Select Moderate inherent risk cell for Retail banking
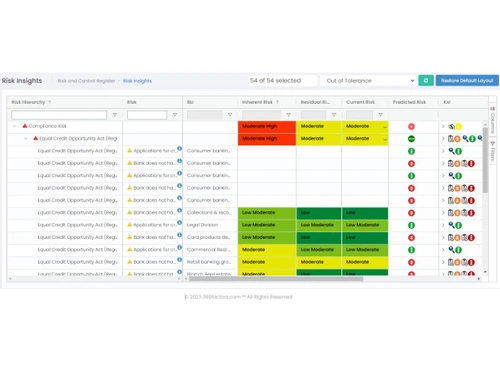This screenshot has height=375, width=500. [267, 262]
